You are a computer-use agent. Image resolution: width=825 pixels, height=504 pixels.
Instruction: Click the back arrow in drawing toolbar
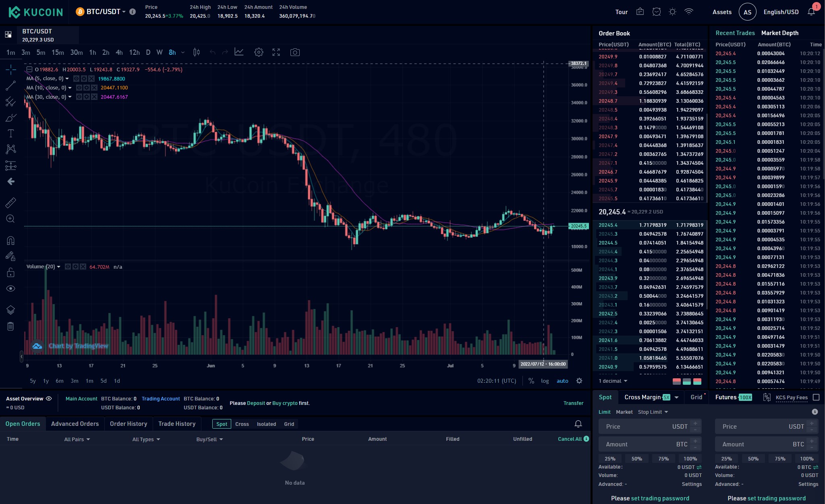coord(11,181)
